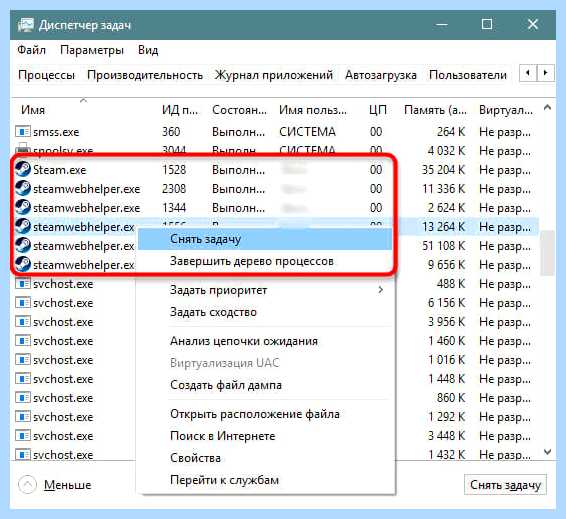The height and width of the screenshot is (519, 566).
Task: Open the Файл menu
Action: click(31, 50)
